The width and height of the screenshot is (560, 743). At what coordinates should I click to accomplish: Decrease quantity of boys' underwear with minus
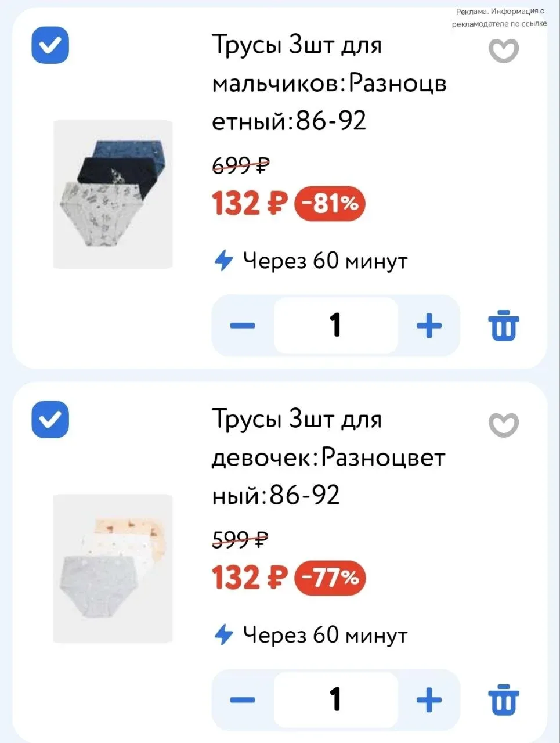243,325
